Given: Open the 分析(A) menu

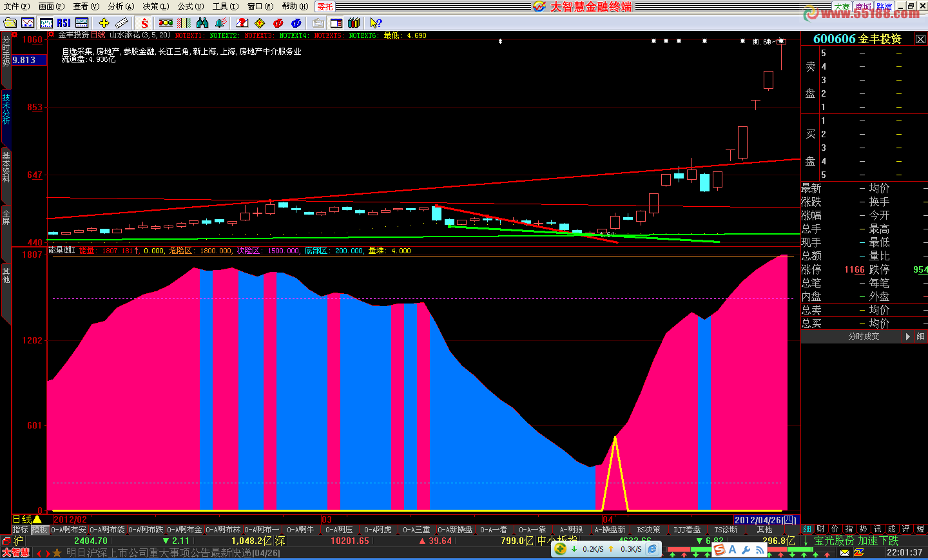Looking at the screenshot, I should pos(121,6).
